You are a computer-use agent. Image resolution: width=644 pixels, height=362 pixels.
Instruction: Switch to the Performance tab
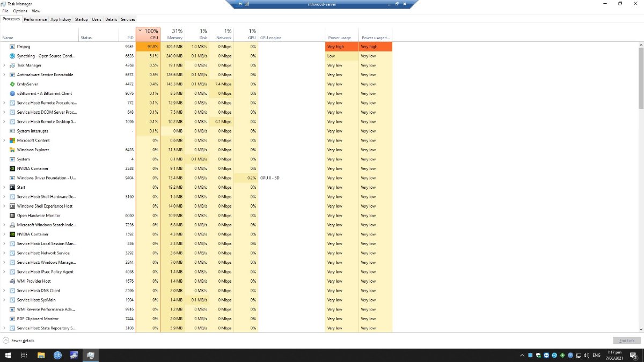coord(35,19)
